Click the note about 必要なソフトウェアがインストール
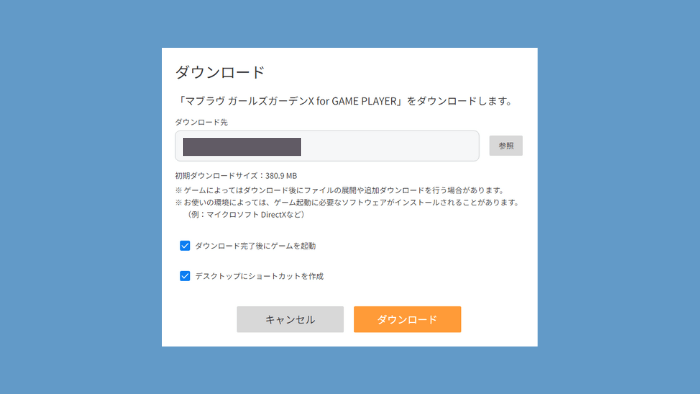This screenshot has width=700, height=394. pyautogui.click(x=347, y=203)
